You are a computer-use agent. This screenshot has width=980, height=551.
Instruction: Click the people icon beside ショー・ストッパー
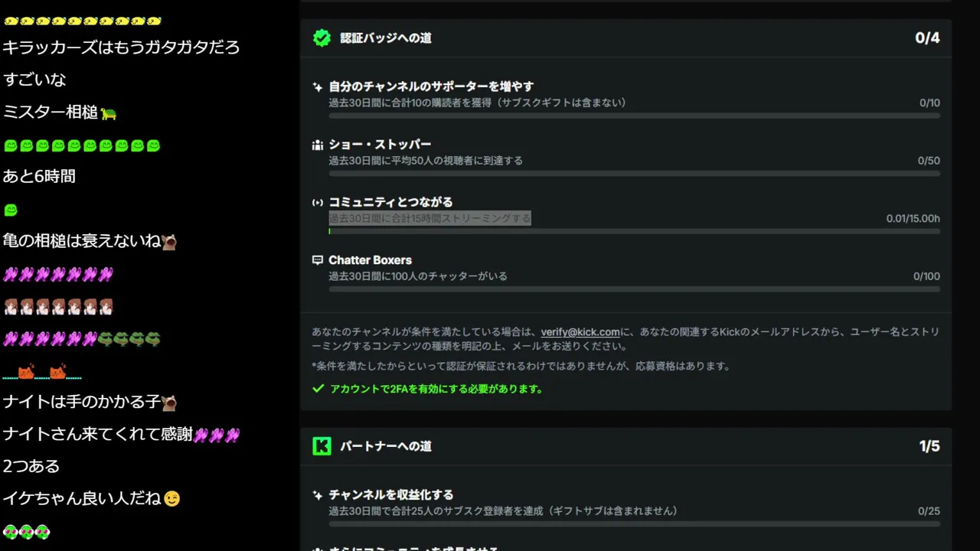(x=318, y=145)
